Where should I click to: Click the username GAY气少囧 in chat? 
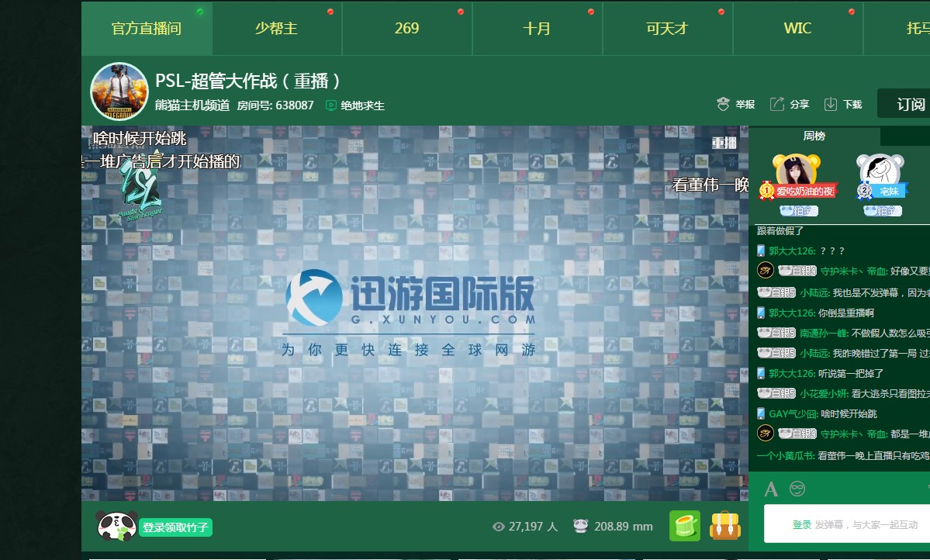tap(793, 414)
